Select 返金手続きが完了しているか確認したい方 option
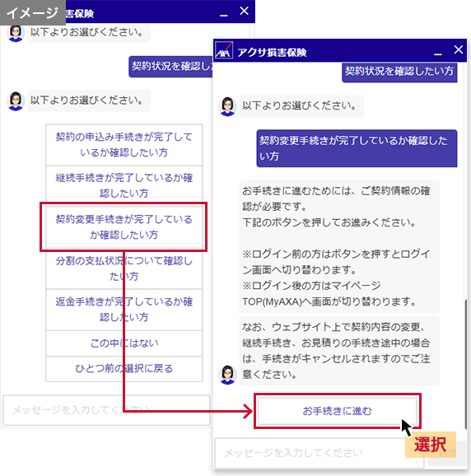The width and height of the screenshot is (471, 476). click(124, 310)
